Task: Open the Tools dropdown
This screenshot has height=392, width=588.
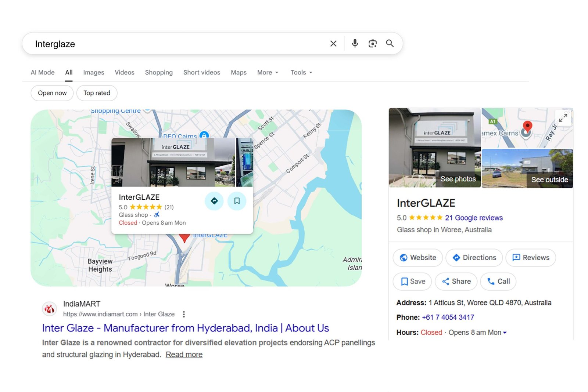Action: coord(301,72)
